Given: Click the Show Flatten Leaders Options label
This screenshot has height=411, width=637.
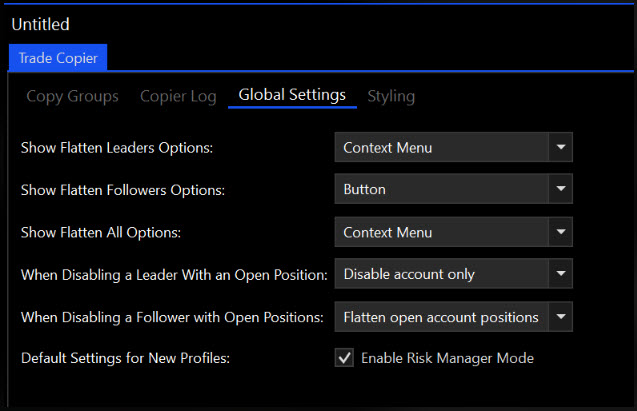Looking at the screenshot, I should (x=117, y=148).
